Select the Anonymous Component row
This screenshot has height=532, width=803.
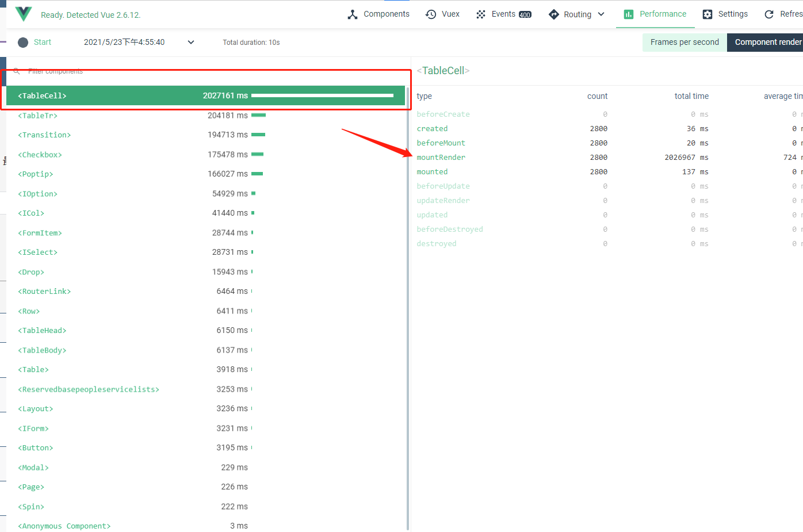pos(205,525)
